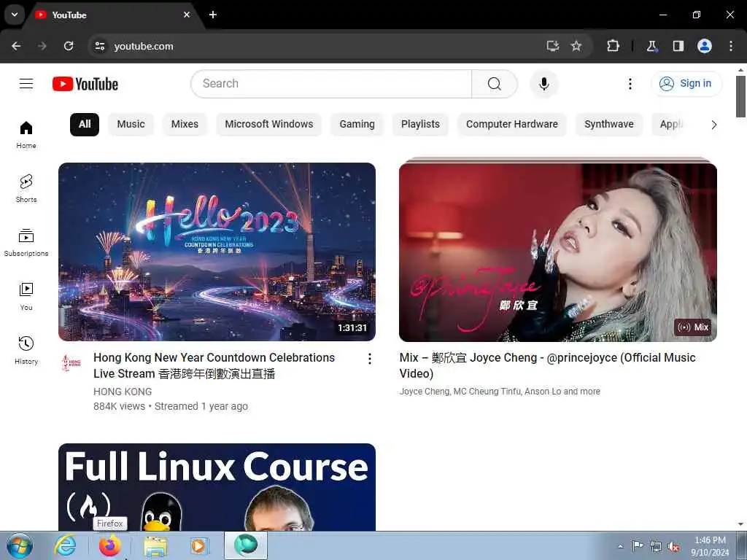
Task: Select the Playlists filter chip
Action: click(x=420, y=124)
